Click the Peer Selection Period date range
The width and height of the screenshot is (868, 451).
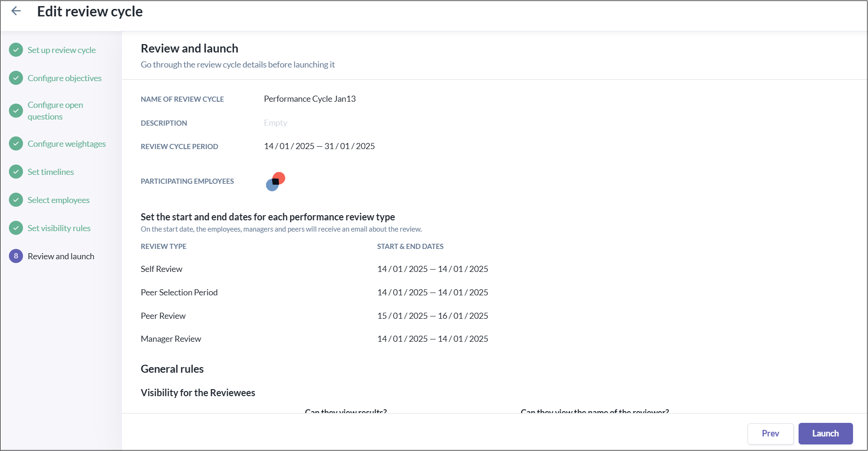pos(433,293)
